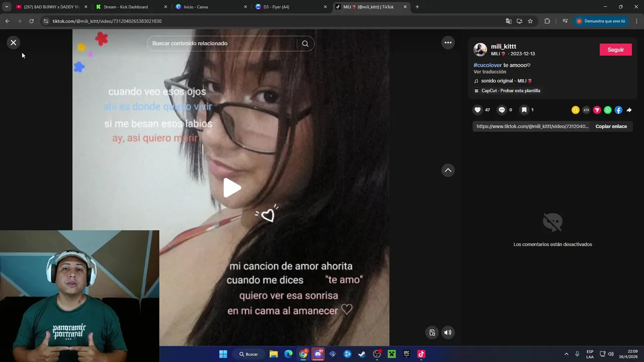This screenshot has width=644, height=362.
Task: Open Microsoft Edge from taskbar
Action: click(288, 354)
